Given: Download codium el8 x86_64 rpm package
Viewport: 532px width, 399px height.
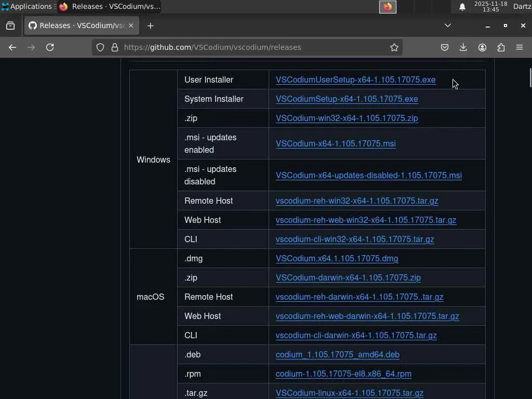Looking at the screenshot, I should coord(343,374).
